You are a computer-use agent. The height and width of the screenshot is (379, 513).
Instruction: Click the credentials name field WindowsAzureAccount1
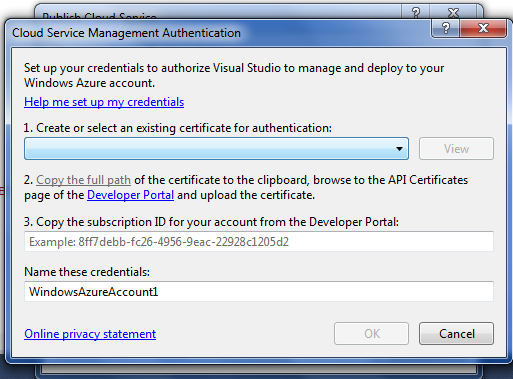259,292
